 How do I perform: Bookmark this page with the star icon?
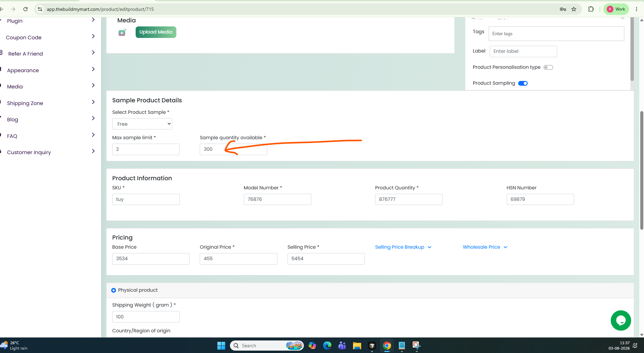coord(574,9)
